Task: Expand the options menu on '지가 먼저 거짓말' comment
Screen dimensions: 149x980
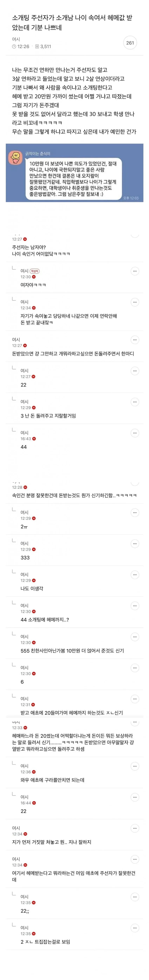Action: click(x=135, y=828)
